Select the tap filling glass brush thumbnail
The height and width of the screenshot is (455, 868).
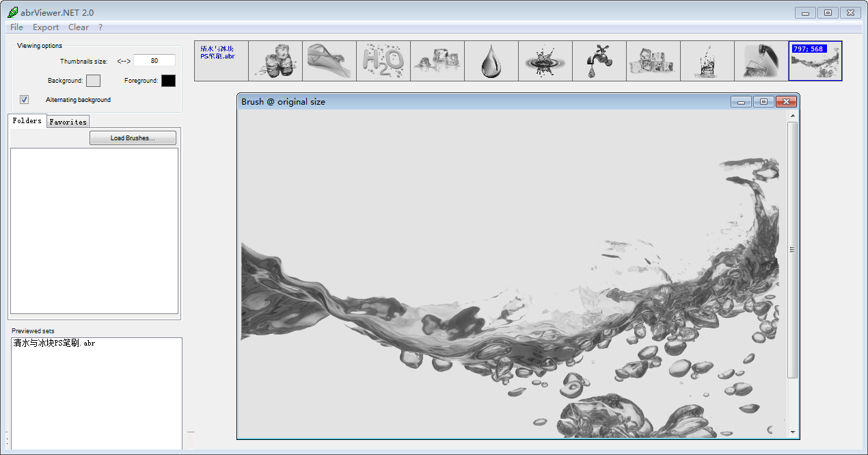pyautogui.click(x=761, y=61)
